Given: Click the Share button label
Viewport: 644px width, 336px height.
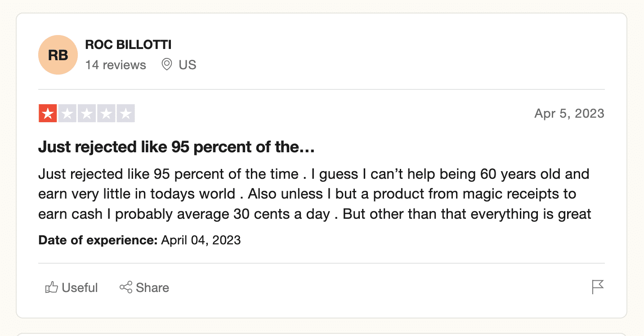Looking at the screenshot, I should tap(152, 287).
